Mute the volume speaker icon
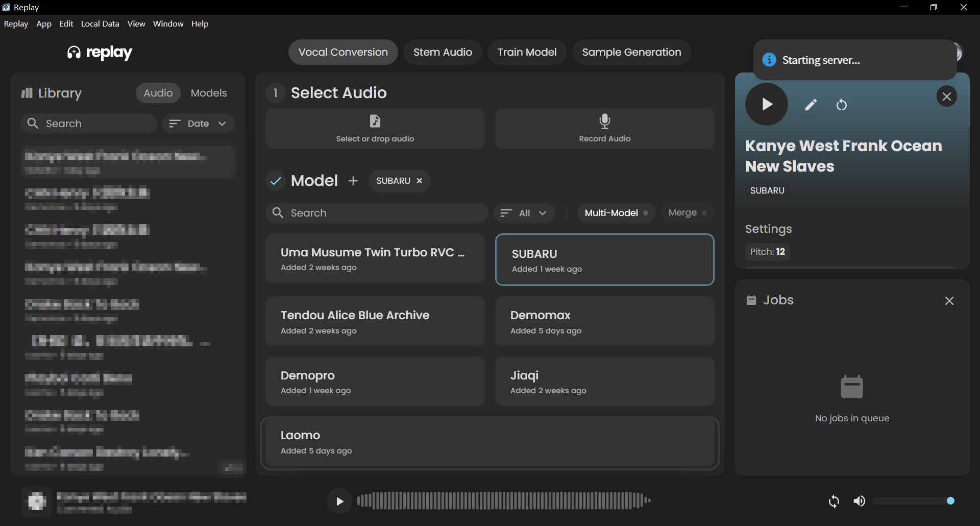 (860, 501)
